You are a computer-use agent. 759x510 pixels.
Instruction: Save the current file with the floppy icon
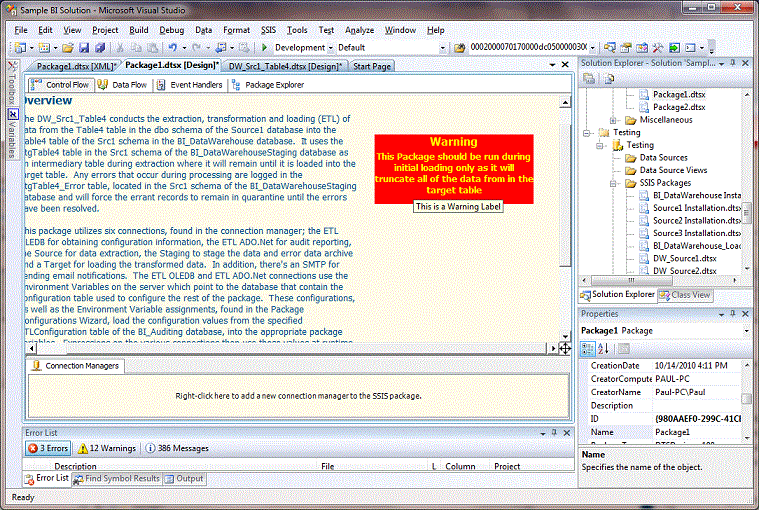(x=84, y=47)
